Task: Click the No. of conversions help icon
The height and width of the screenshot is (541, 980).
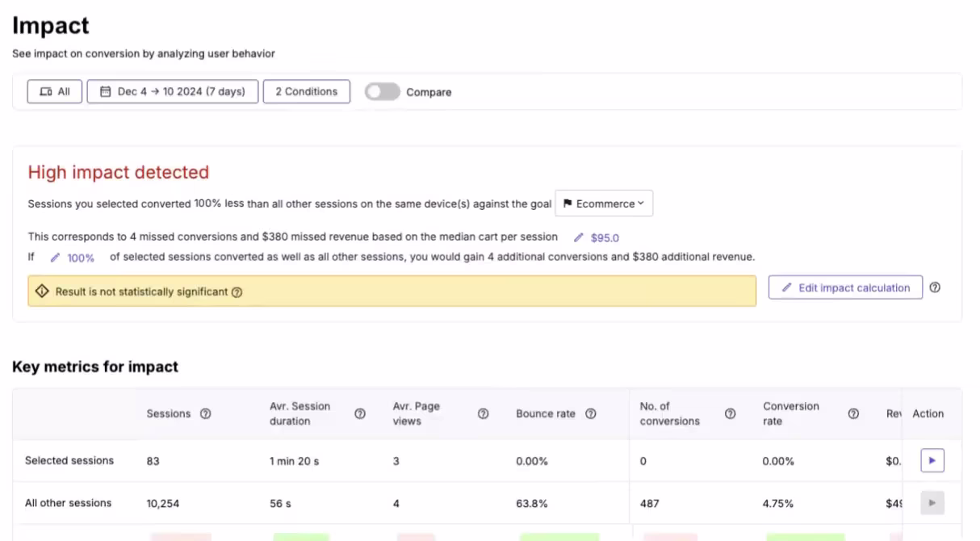Action: click(730, 413)
